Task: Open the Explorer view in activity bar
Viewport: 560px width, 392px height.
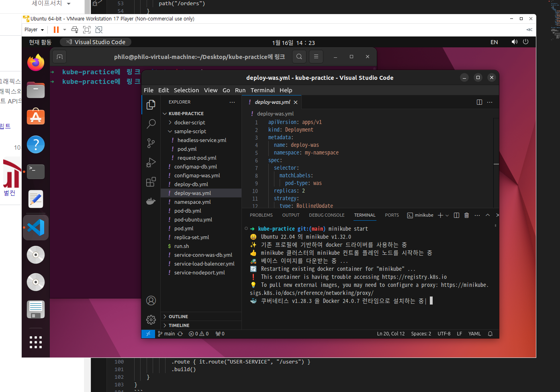Action: pos(151,105)
